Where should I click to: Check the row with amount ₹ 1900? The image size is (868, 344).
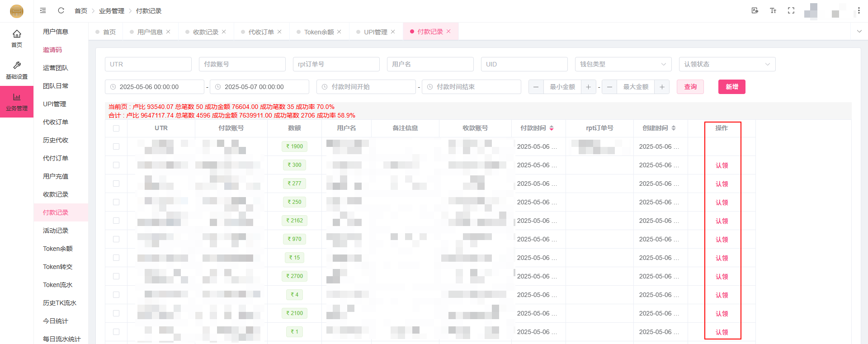point(116,146)
